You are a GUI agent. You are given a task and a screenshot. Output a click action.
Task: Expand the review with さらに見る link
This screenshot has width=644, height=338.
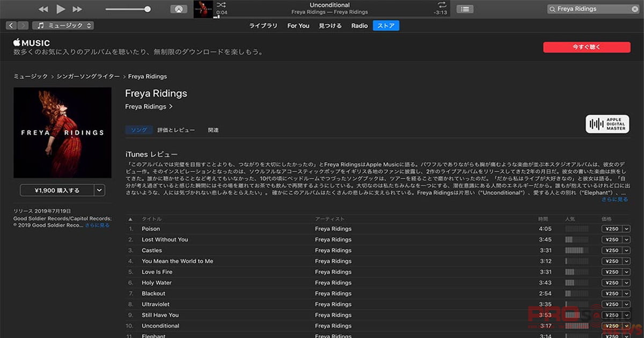click(614, 200)
